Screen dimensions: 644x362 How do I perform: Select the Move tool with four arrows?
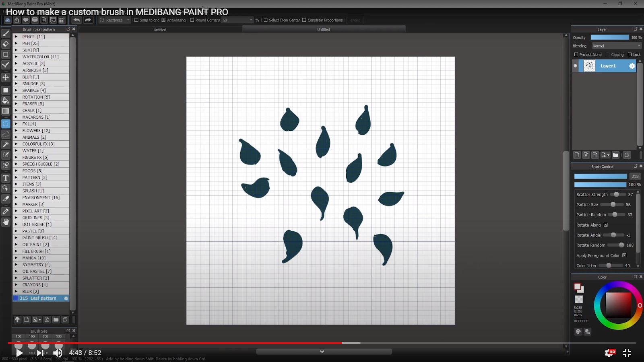[x=6, y=77]
